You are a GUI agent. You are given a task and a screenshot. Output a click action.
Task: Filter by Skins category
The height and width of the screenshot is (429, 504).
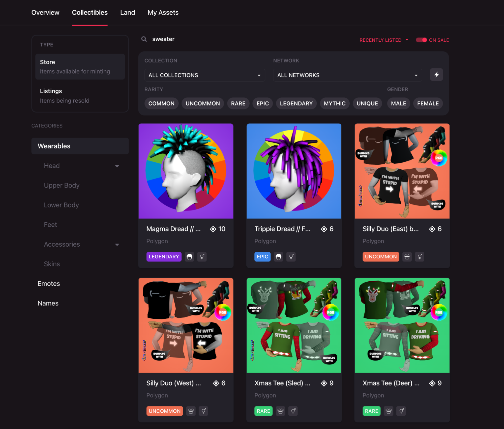coord(52,264)
